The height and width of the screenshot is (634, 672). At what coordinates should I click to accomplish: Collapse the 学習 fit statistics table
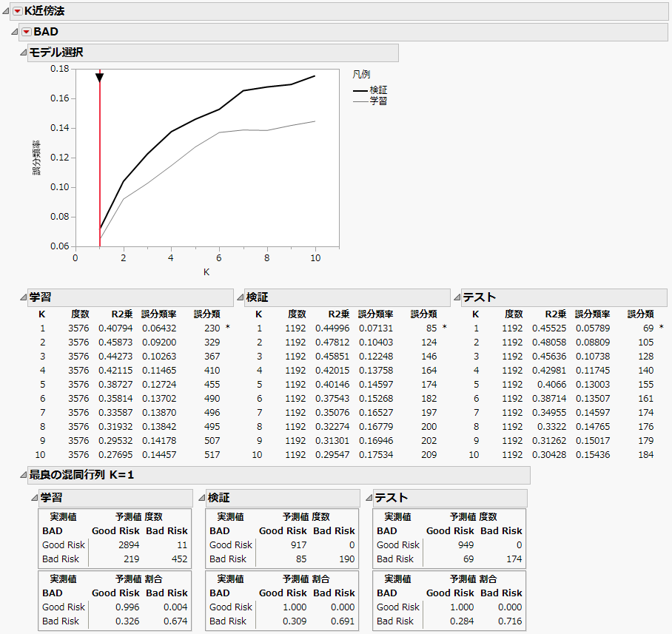click(23, 297)
